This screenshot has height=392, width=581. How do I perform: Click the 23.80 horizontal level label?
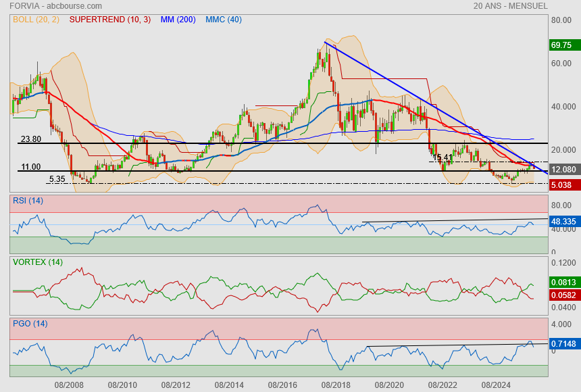31,139
